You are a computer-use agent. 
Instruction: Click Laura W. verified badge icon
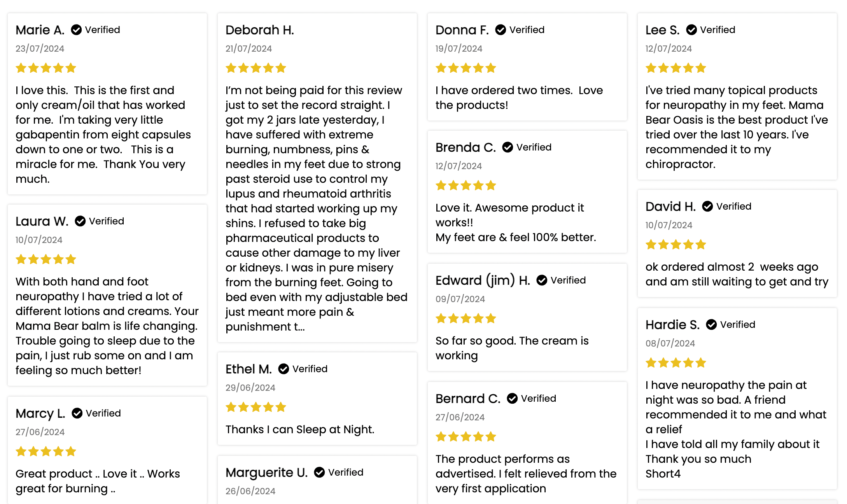pos(80,221)
